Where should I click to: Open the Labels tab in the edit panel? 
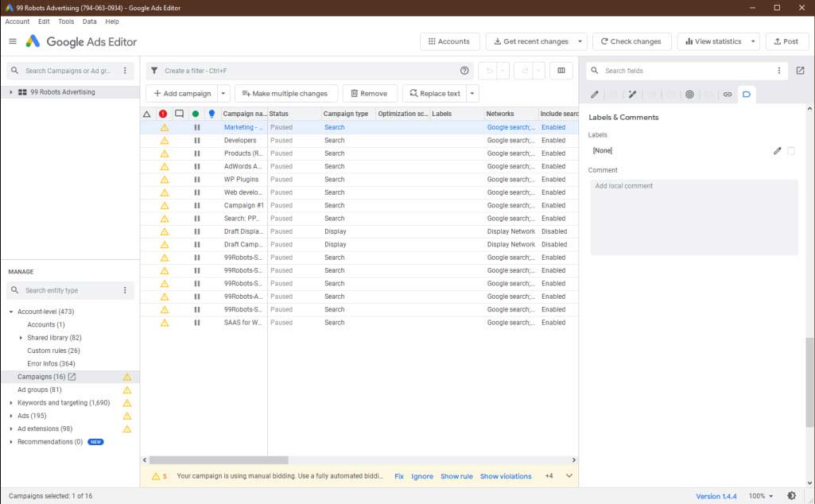(747, 95)
